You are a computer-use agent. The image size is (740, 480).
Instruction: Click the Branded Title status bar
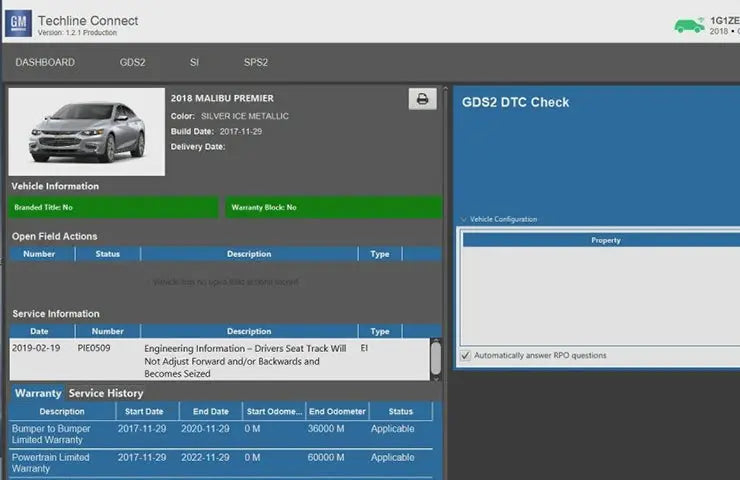pyautogui.click(x=113, y=207)
